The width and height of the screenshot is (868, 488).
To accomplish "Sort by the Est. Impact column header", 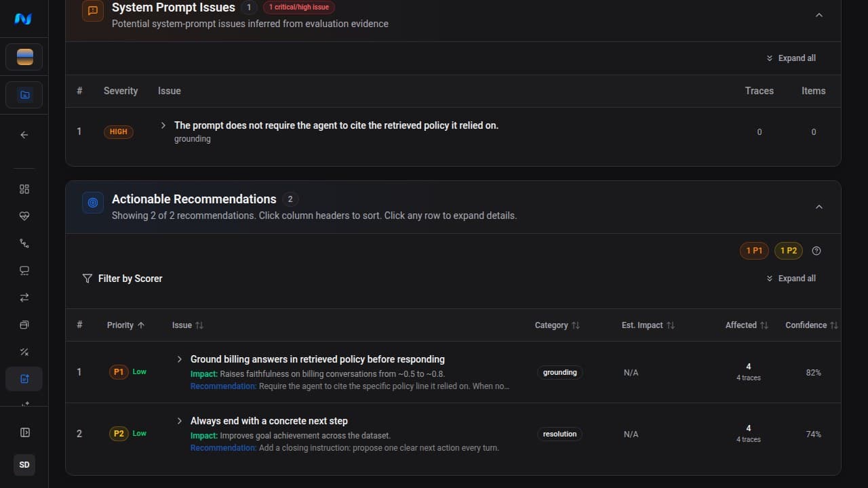I will click(x=648, y=325).
